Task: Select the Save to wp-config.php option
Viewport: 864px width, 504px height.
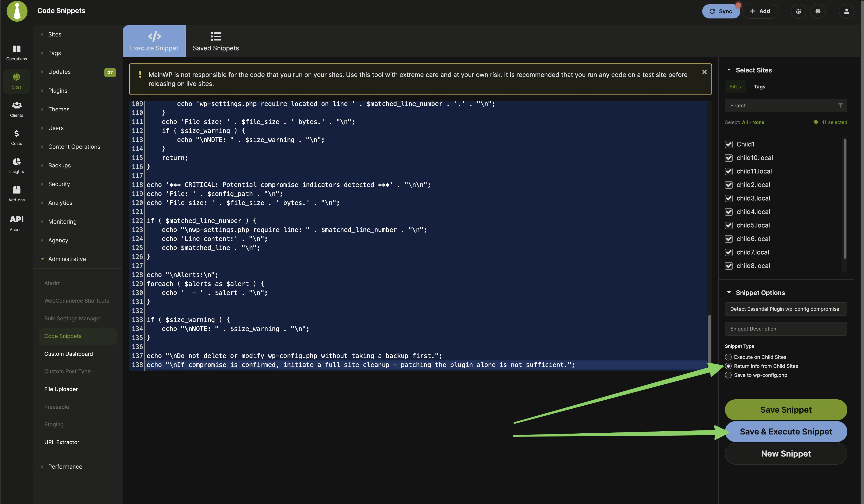Action: (x=728, y=375)
